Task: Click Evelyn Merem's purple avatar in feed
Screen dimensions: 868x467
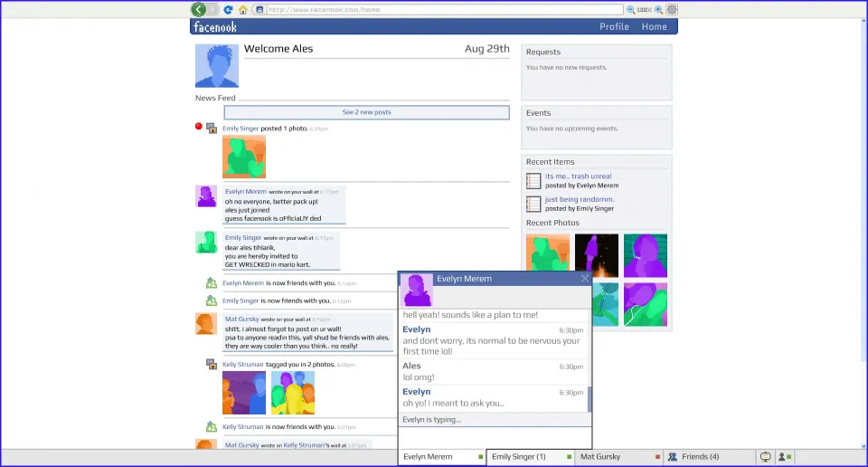Action: pyautogui.click(x=206, y=196)
